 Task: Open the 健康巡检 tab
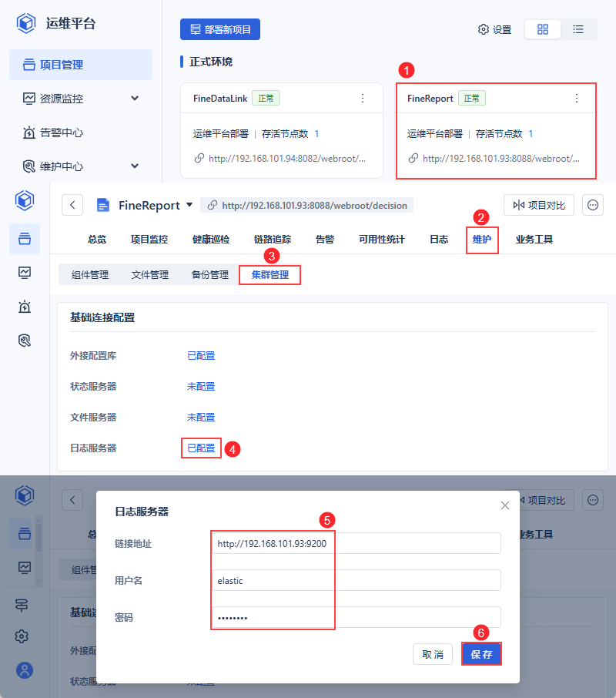[211, 240]
